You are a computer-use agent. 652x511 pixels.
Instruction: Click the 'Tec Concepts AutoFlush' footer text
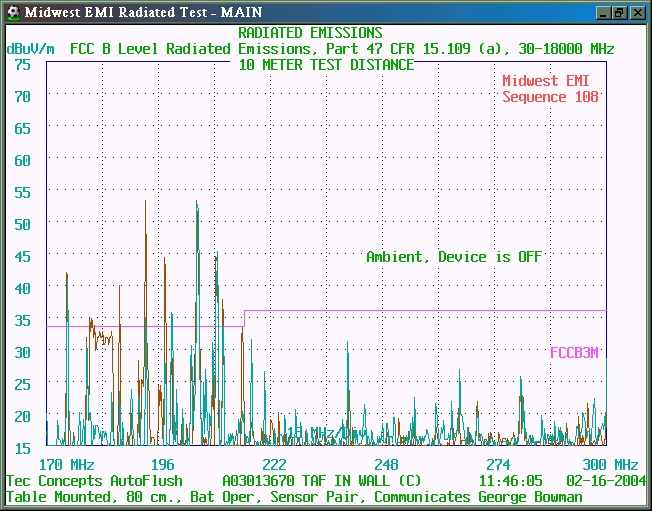point(94,480)
